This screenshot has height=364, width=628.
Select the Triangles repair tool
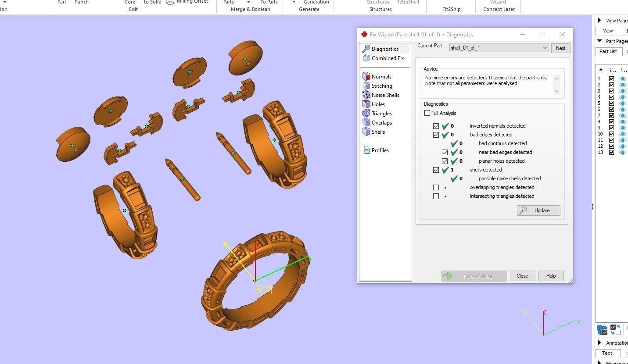pos(377,113)
